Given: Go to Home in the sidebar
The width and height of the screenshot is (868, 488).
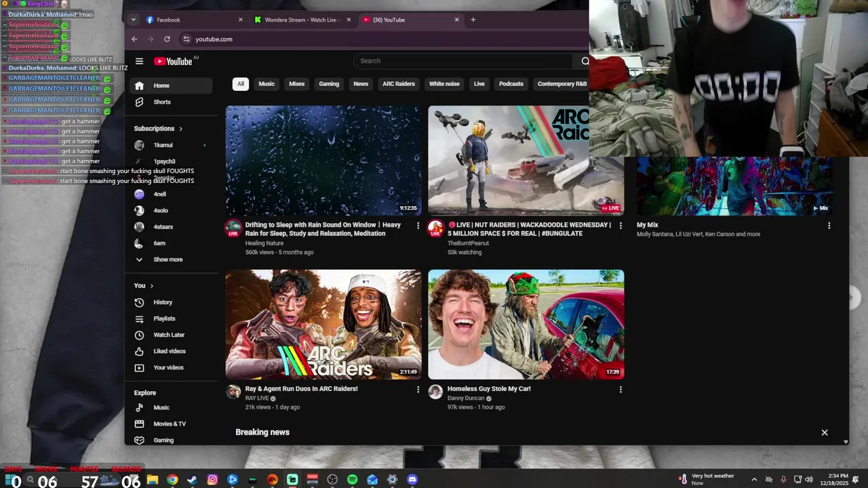Looking at the screenshot, I should point(171,85).
